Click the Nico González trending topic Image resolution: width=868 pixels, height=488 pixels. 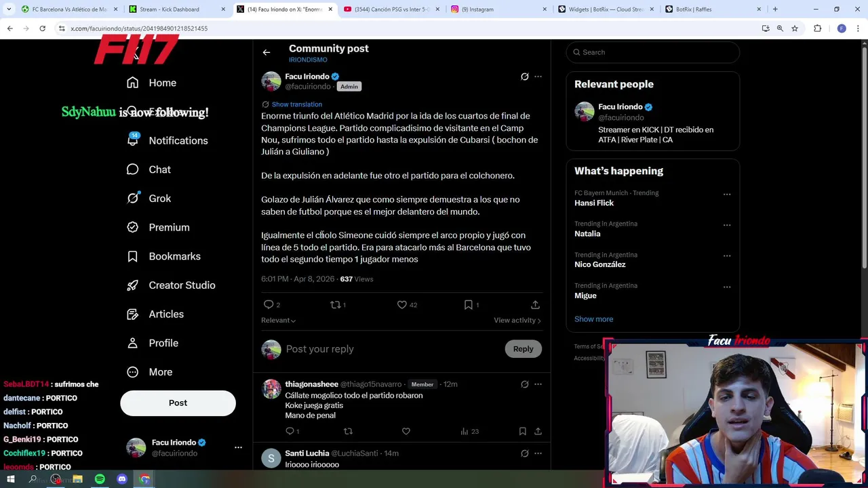[600, 264]
